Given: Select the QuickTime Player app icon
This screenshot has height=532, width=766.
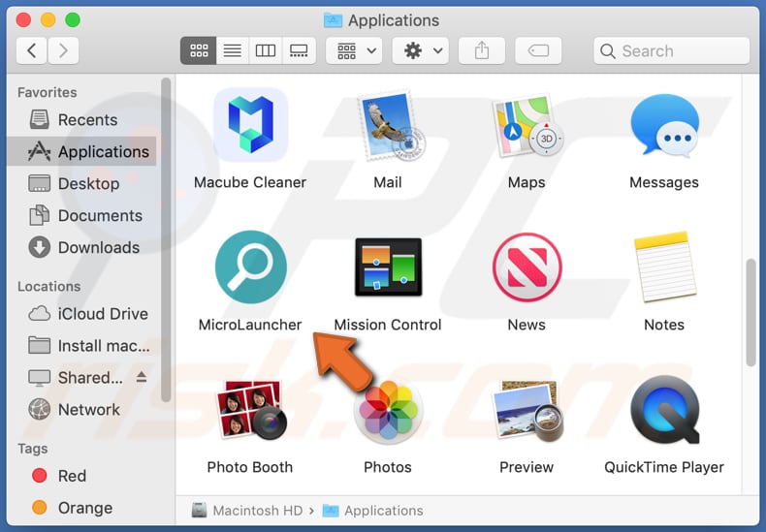Looking at the screenshot, I should 664,409.
